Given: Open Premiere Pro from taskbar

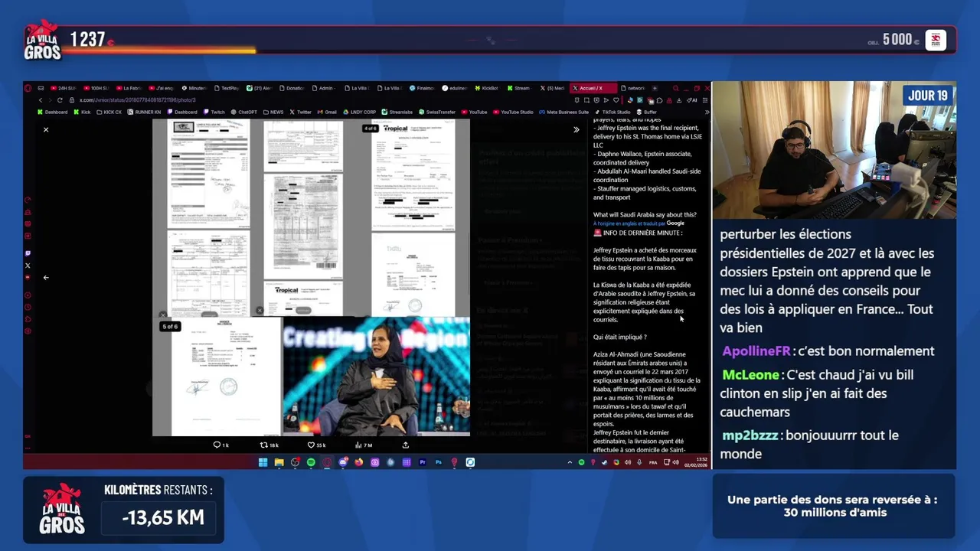Looking at the screenshot, I should pos(422,462).
